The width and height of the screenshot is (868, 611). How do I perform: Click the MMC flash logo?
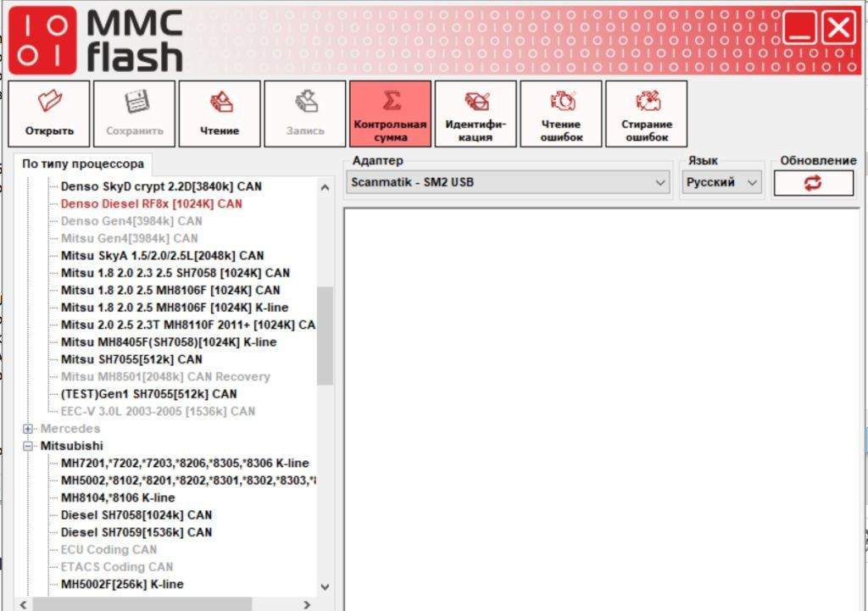tap(96, 41)
